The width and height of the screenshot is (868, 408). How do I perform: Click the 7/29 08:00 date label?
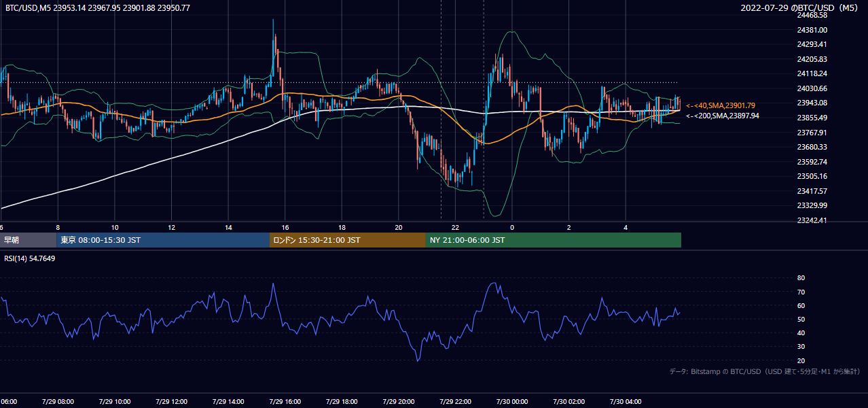tap(58, 402)
